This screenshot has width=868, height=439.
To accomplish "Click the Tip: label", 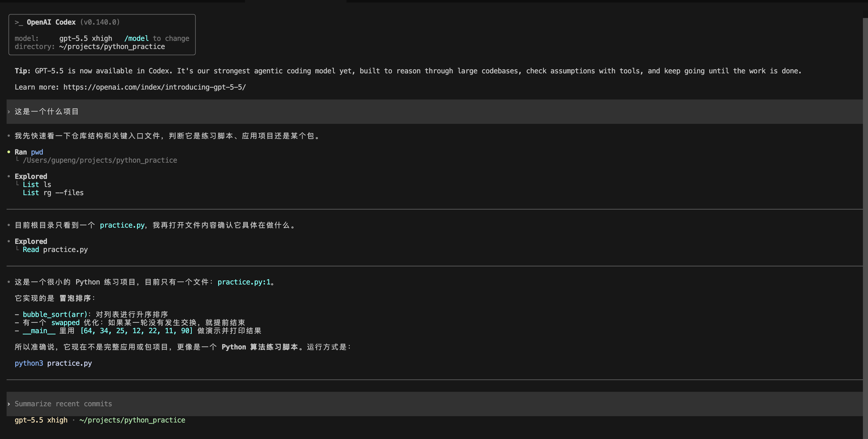I will pyautogui.click(x=23, y=71).
